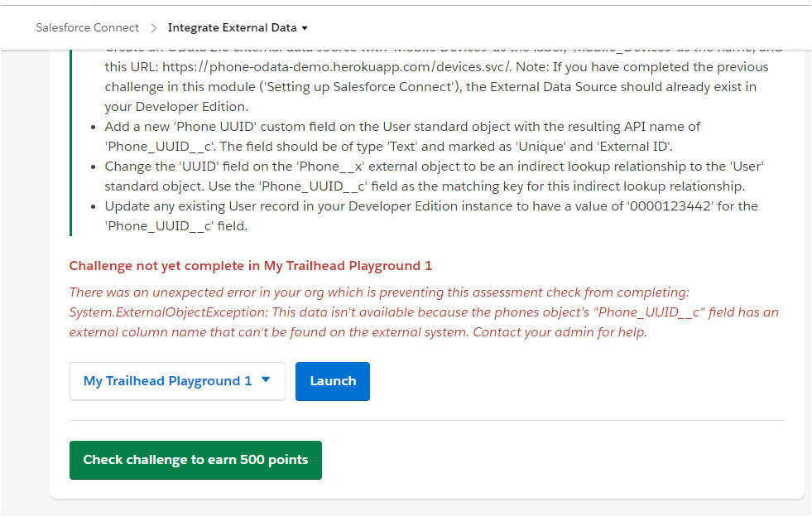
Task: Click caret arrow beside Integrate External Data
Action: pos(305,28)
